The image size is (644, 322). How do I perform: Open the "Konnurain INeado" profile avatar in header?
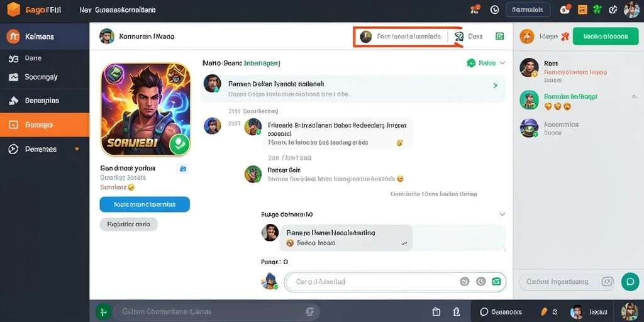[107, 36]
